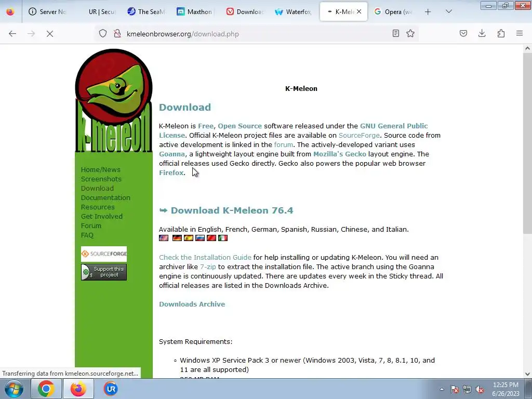The height and width of the screenshot is (399, 532).
Task: Click the muted volume tray icon
Action: tap(480, 389)
